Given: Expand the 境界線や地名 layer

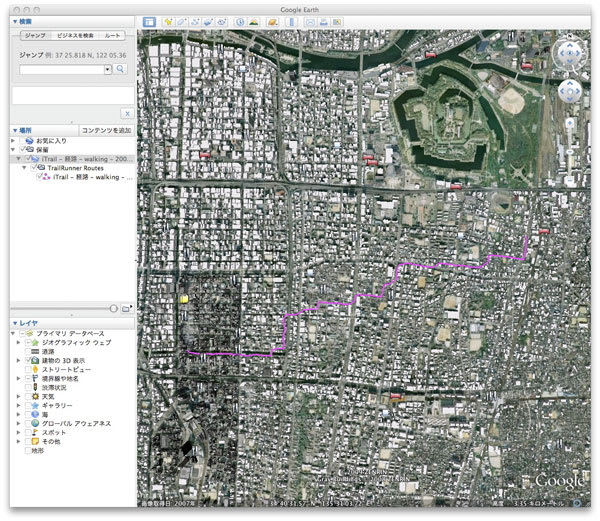Looking at the screenshot, I should (18, 378).
